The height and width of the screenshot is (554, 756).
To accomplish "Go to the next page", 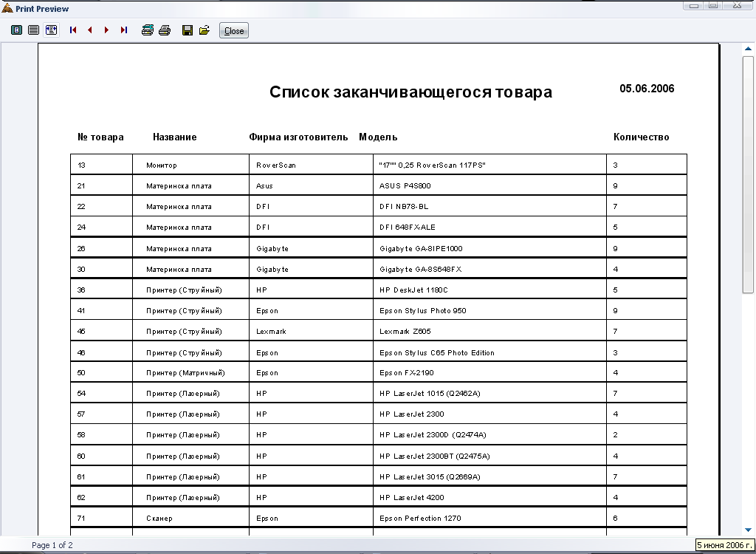I will 106,30.
